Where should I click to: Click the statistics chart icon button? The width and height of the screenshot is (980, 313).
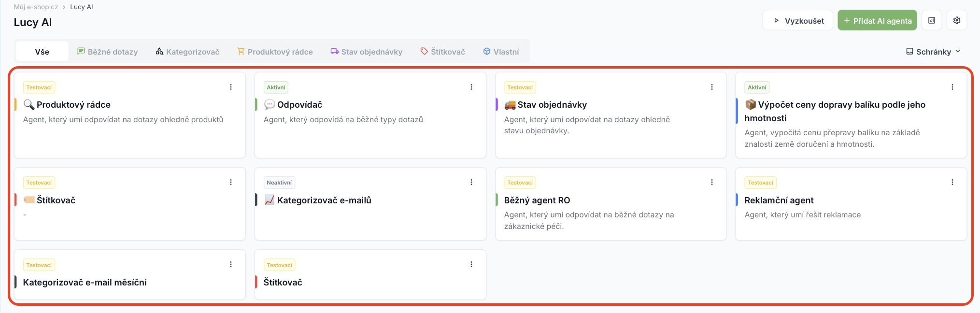[x=932, y=20]
